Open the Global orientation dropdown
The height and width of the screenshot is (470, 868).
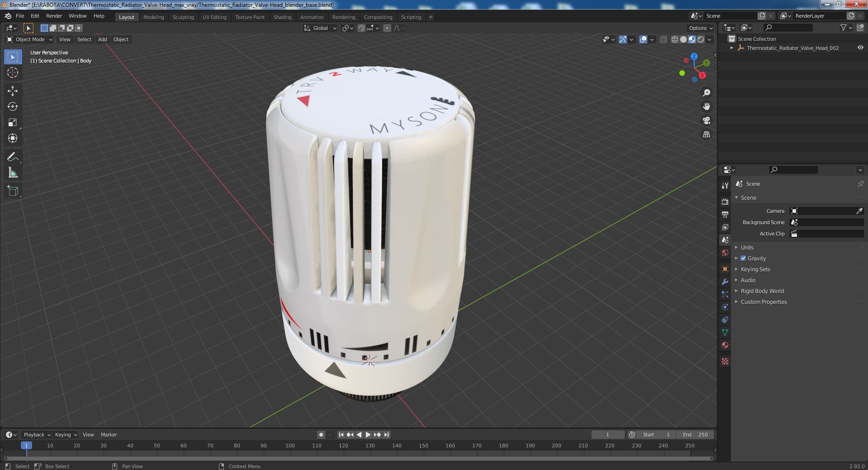click(320, 28)
